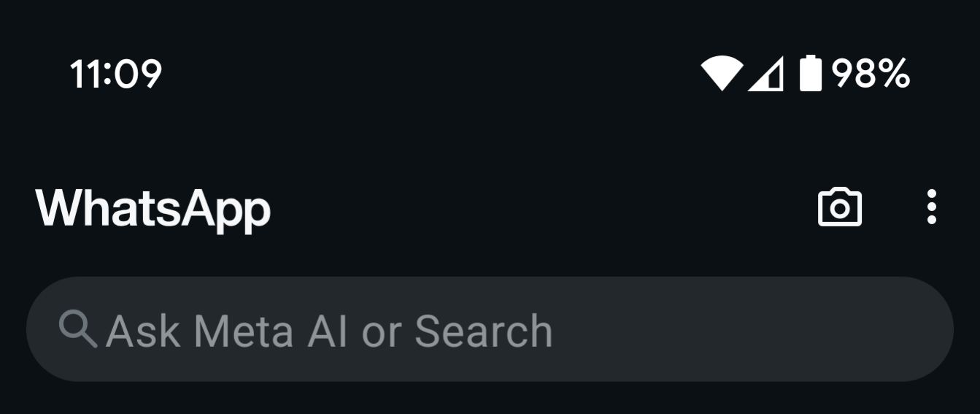Expand the vertical dots overflow menu

(931, 207)
